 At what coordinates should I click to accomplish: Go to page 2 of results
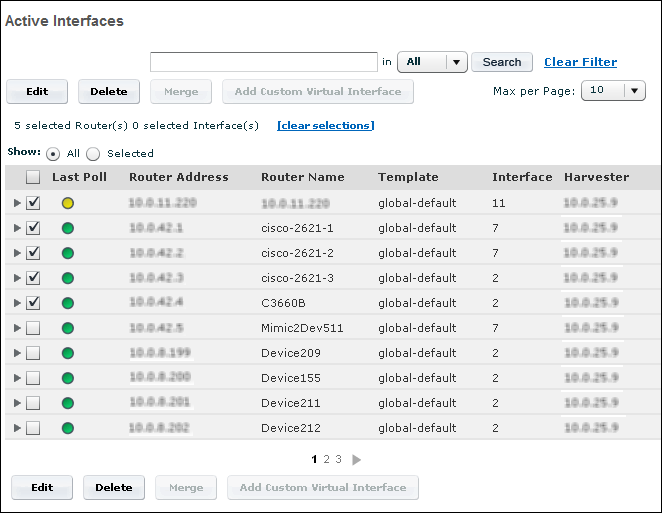tap(326, 460)
